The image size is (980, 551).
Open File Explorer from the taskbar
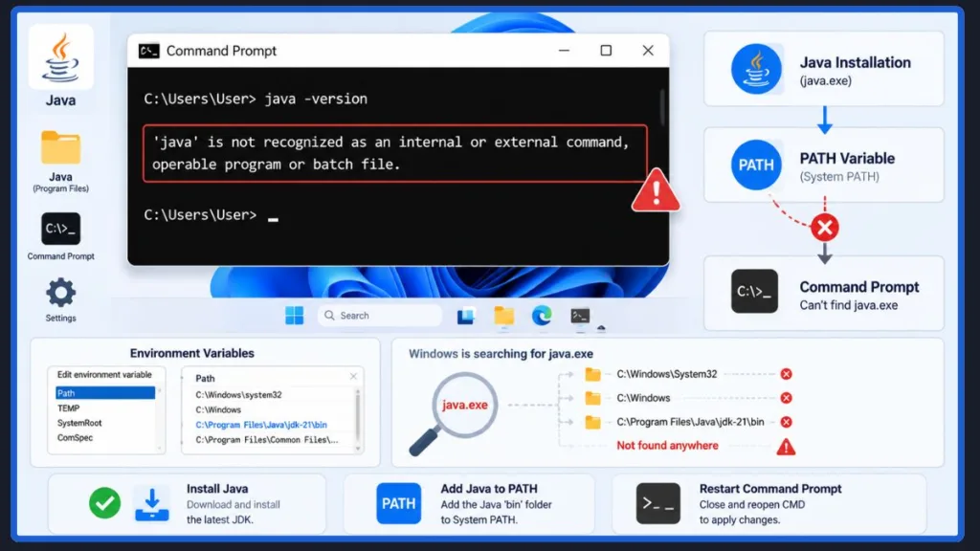click(x=503, y=316)
